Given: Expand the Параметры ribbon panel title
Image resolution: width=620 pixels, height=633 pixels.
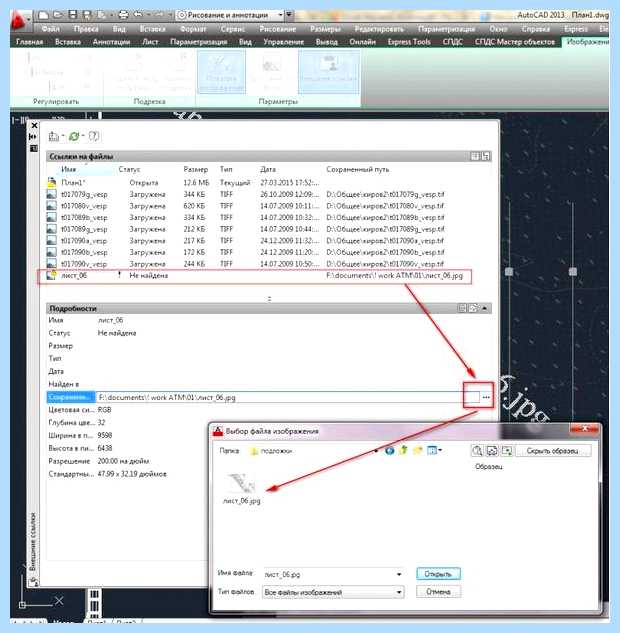Looking at the screenshot, I should 278,101.
